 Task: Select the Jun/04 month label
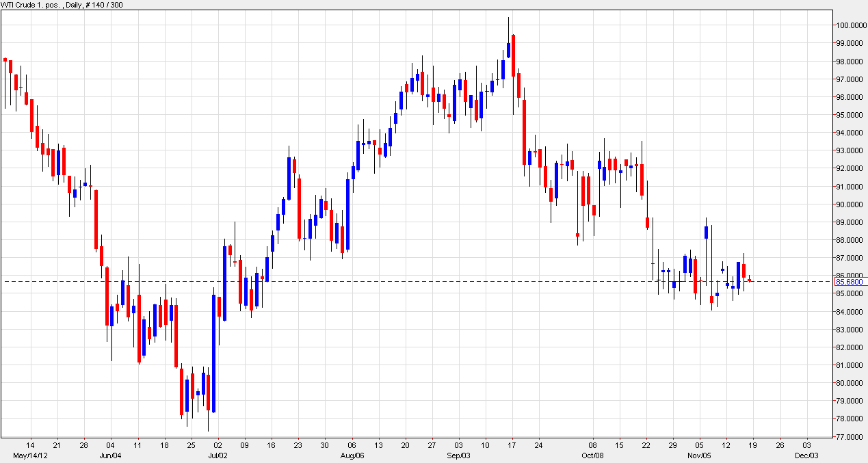110,455
